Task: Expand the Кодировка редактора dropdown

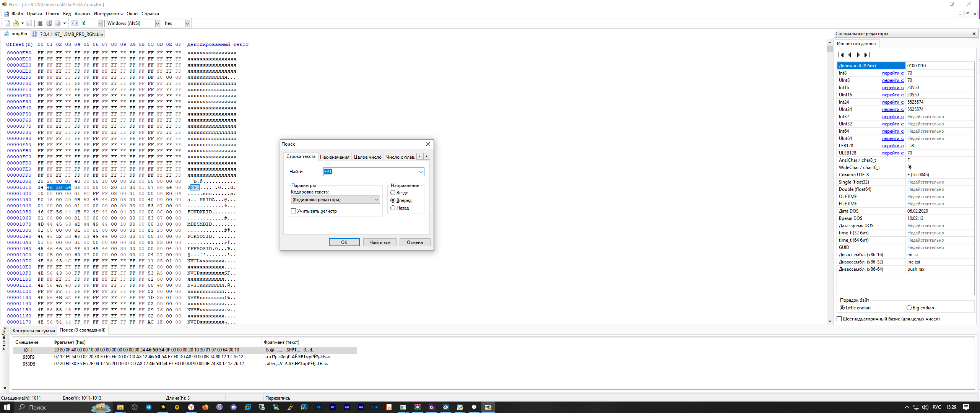Action: tap(376, 200)
